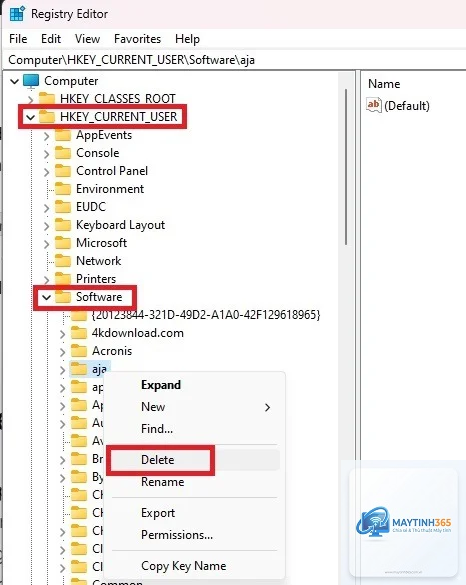The height and width of the screenshot is (585, 466).
Task: Click the EUDC folder icon
Action: (63, 207)
